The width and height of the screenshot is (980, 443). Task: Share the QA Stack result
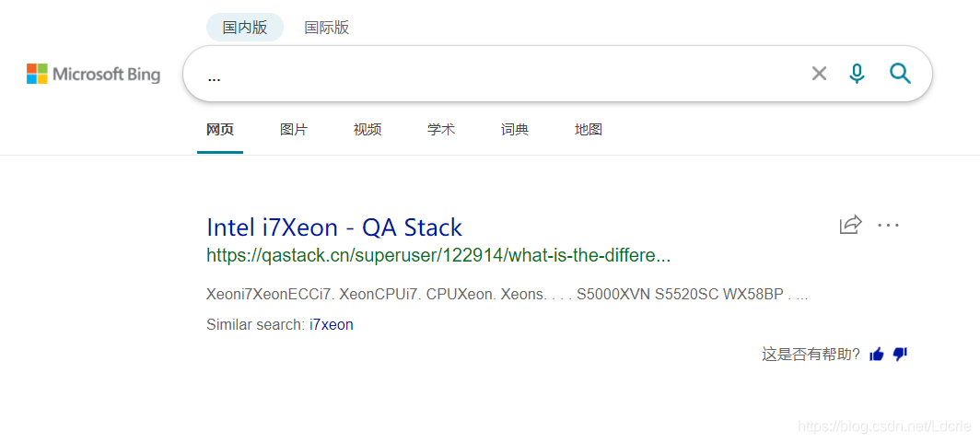click(x=851, y=225)
